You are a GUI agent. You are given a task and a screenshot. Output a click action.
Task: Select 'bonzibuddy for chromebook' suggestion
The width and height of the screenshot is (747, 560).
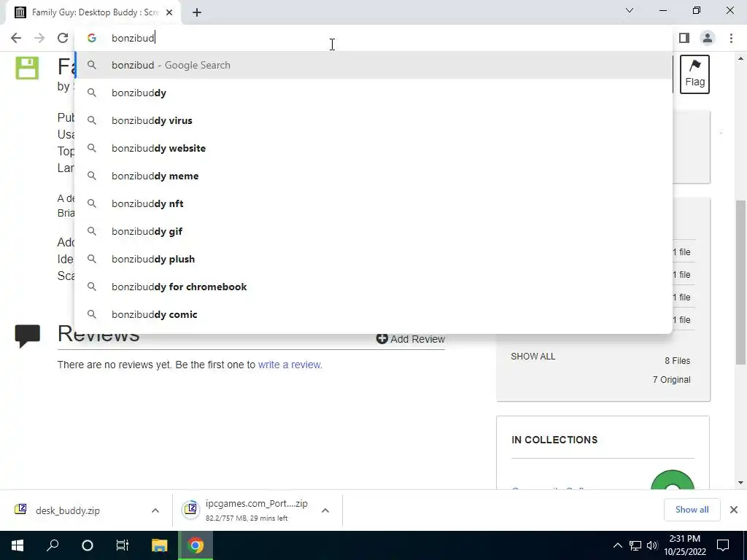coord(374,287)
